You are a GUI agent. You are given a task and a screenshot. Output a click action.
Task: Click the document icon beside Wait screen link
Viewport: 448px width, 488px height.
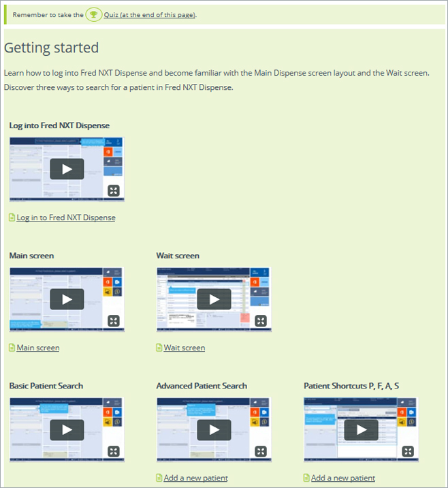pos(159,348)
